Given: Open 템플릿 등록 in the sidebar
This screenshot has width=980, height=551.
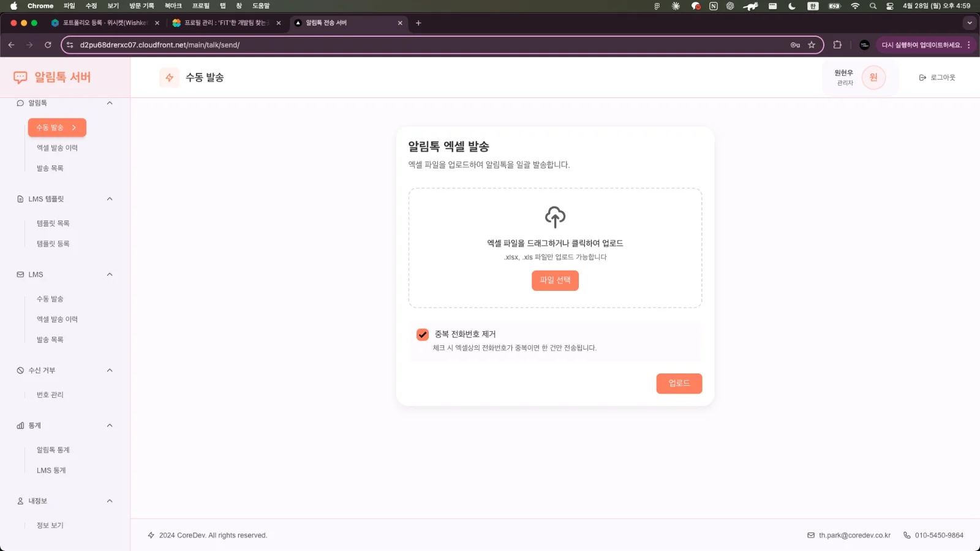Looking at the screenshot, I should (53, 244).
